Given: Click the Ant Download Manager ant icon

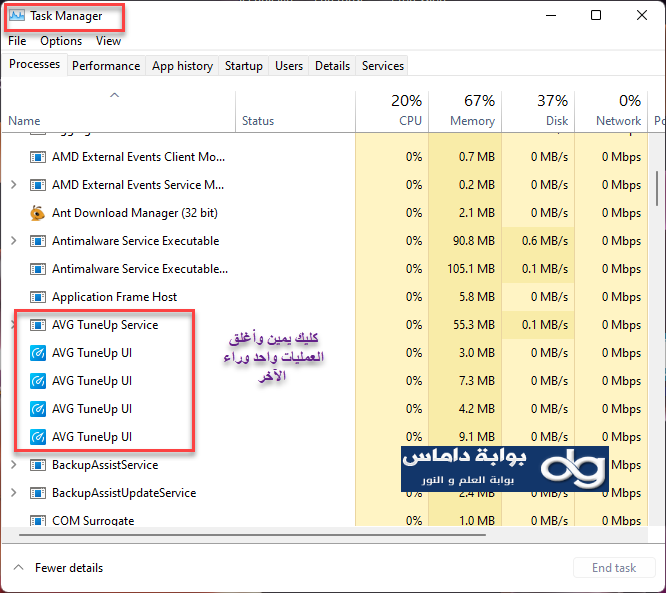Looking at the screenshot, I should point(38,213).
